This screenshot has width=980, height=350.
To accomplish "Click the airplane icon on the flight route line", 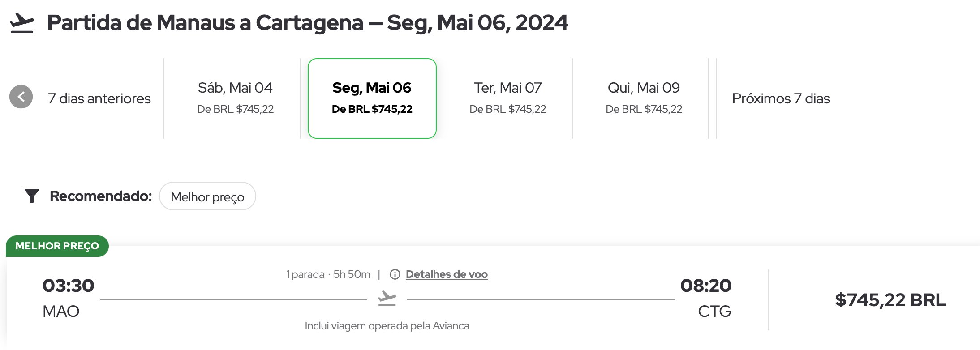I will [x=387, y=299].
